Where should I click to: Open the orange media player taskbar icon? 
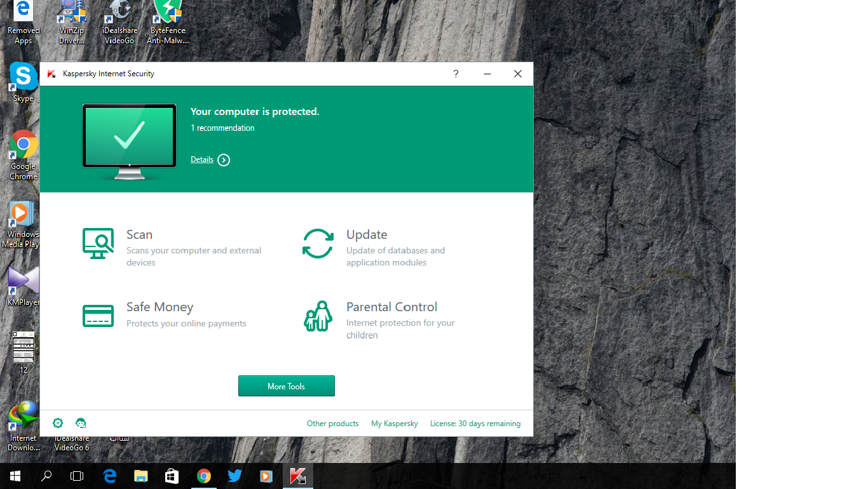tap(266, 476)
